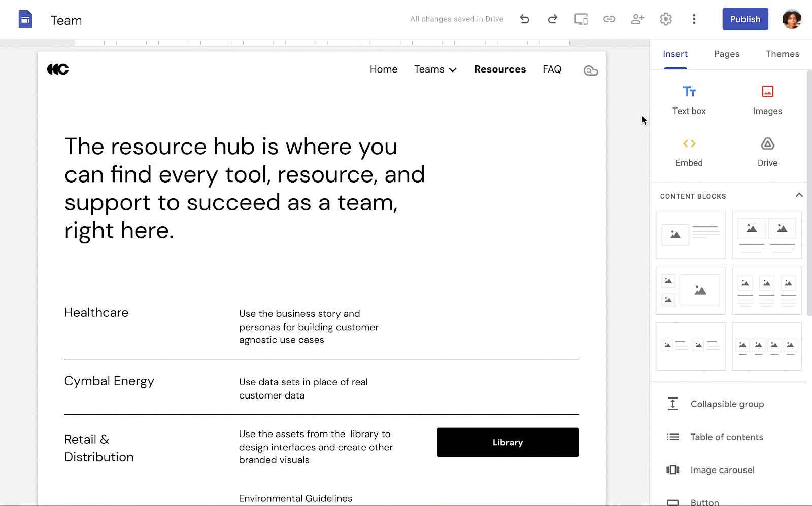Redo the last action
The height and width of the screenshot is (506, 812).
553,19
